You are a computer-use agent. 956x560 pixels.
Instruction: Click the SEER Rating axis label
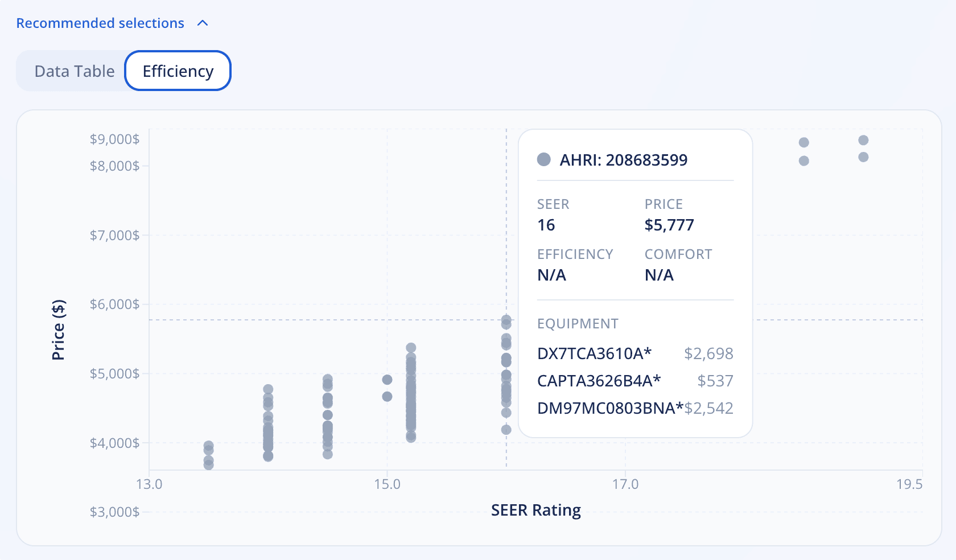click(x=535, y=510)
